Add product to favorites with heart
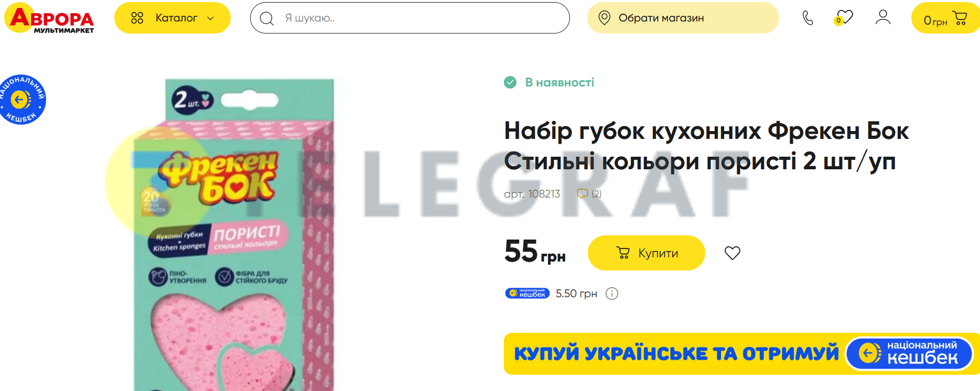Image resolution: width=980 pixels, height=391 pixels. [x=732, y=253]
